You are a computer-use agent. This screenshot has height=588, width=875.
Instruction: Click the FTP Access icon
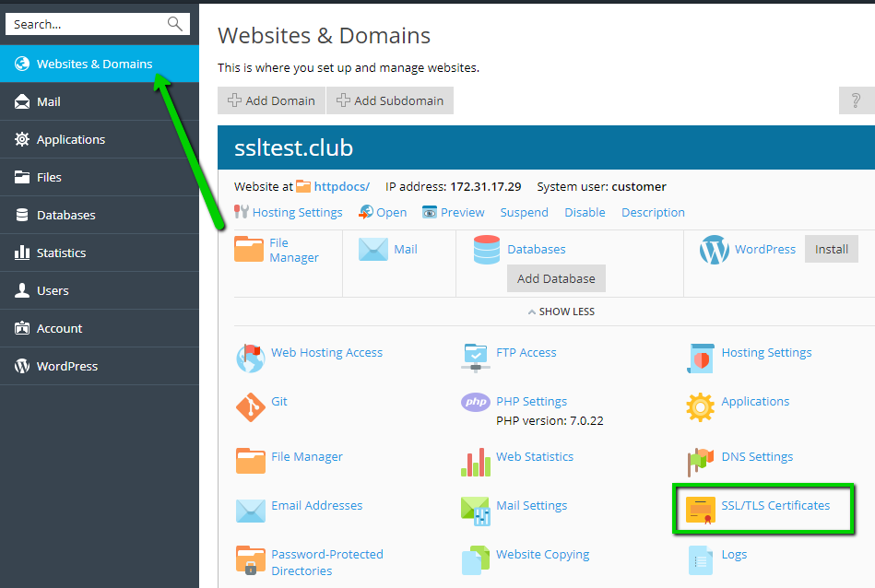pos(475,357)
